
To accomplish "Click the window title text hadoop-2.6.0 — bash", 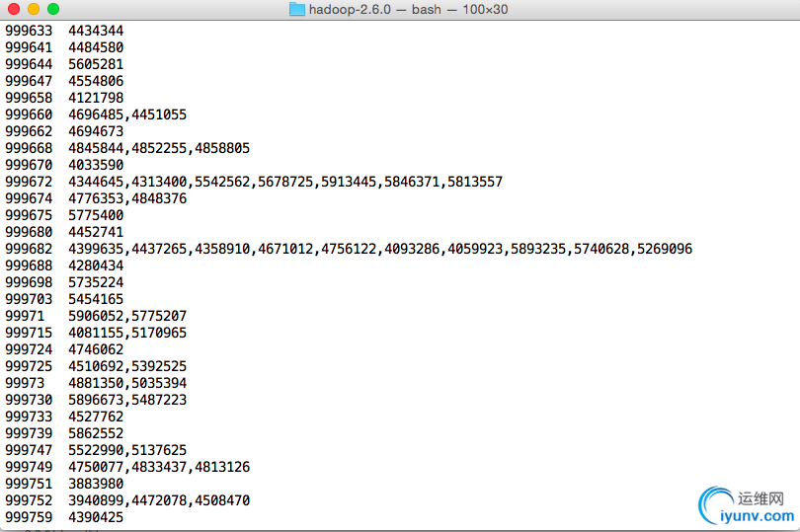I will [x=375, y=9].
